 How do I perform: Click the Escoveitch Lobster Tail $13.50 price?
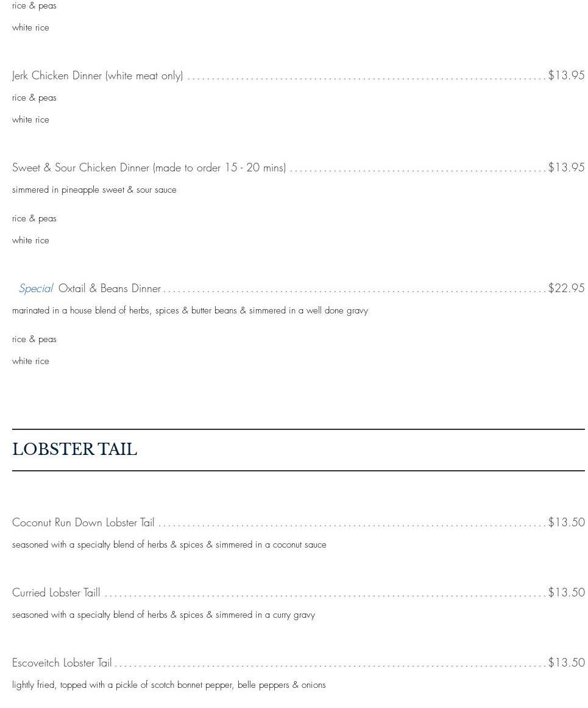coord(566,662)
